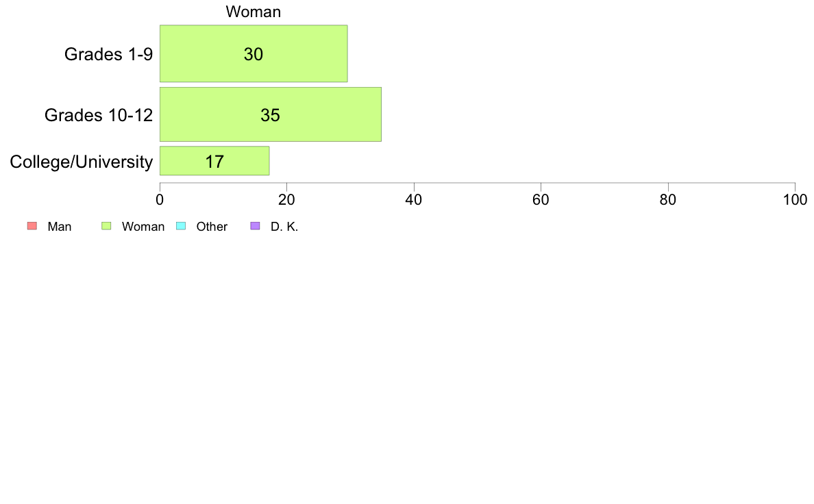Click the purple D. K. legend swatch
The width and height of the screenshot is (814, 504).
pos(255,226)
